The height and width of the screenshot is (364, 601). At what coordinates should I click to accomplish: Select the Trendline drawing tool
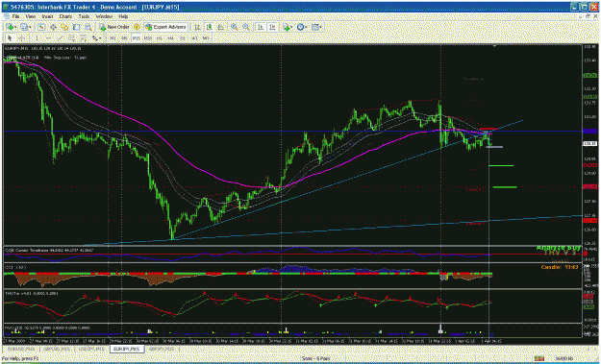60,38
